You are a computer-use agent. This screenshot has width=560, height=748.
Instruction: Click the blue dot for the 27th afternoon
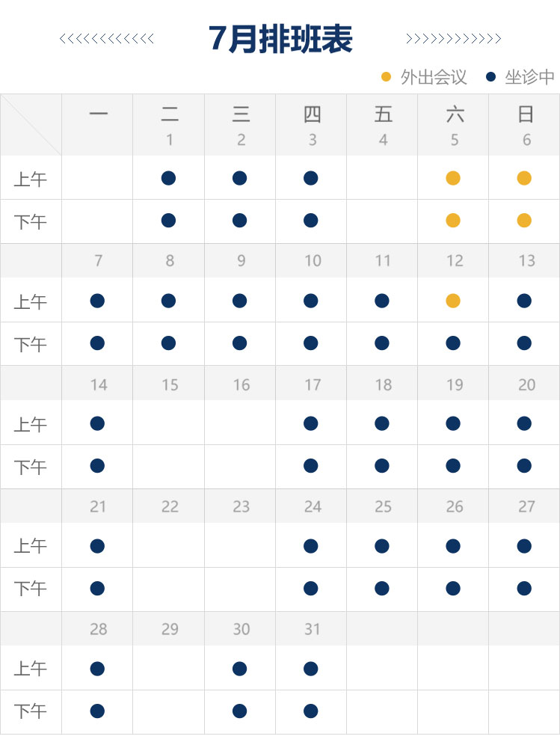tap(524, 589)
